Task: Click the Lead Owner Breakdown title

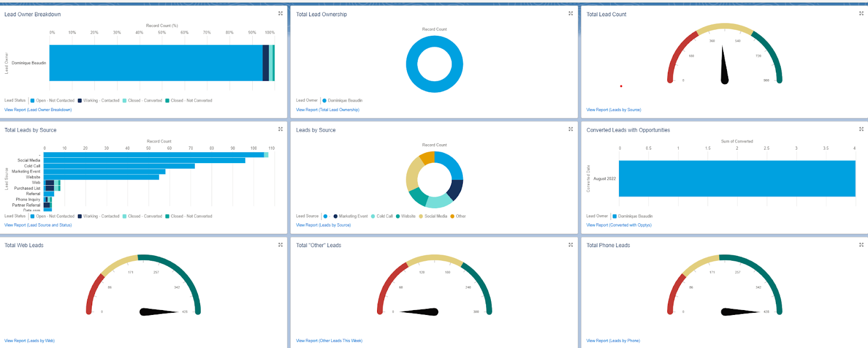Action: [33, 14]
